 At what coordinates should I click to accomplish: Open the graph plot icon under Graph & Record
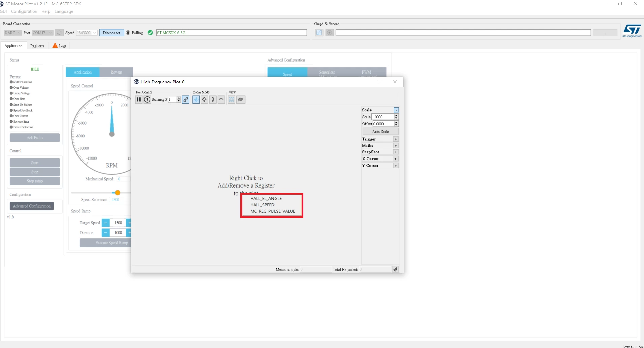pyautogui.click(x=319, y=33)
